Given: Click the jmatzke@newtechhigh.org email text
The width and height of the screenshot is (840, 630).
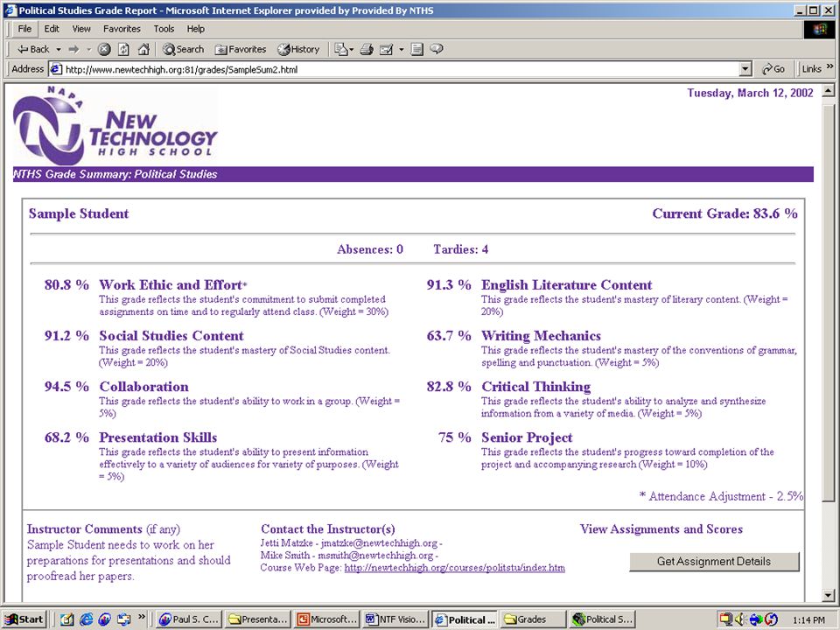Looking at the screenshot, I should pyautogui.click(x=379, y=542).
